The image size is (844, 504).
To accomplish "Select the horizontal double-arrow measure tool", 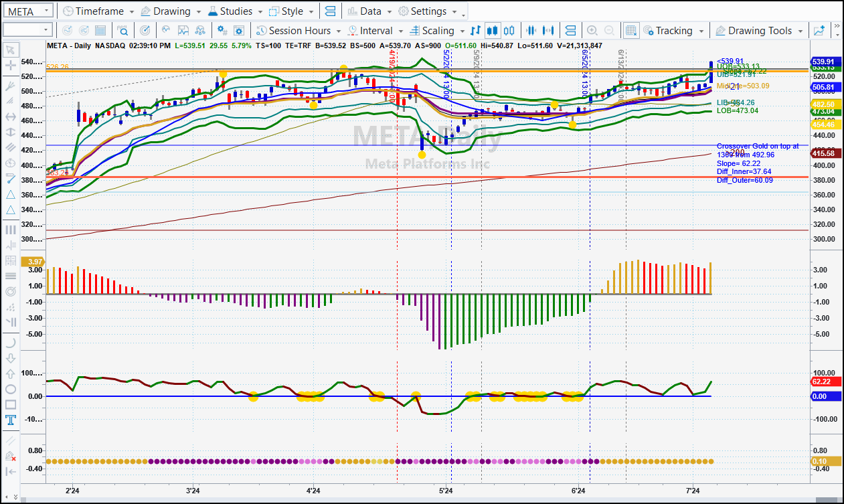I will 11,116.
